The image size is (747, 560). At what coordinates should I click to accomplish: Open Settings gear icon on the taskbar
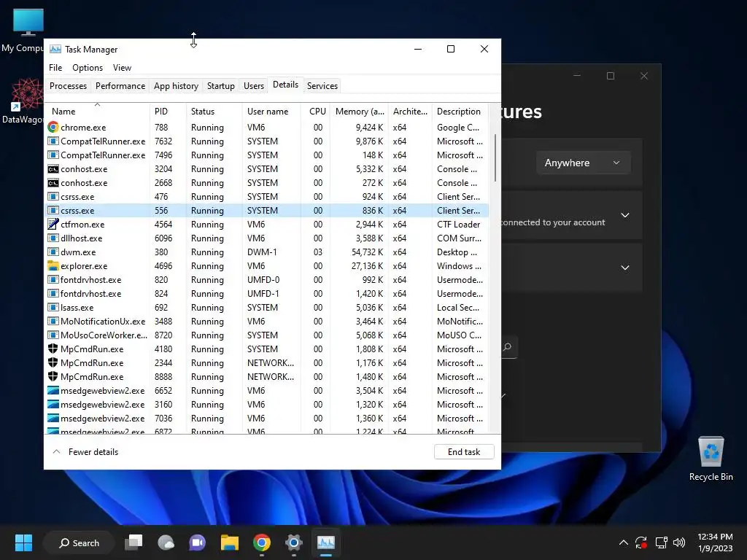[x=294, y=542]
